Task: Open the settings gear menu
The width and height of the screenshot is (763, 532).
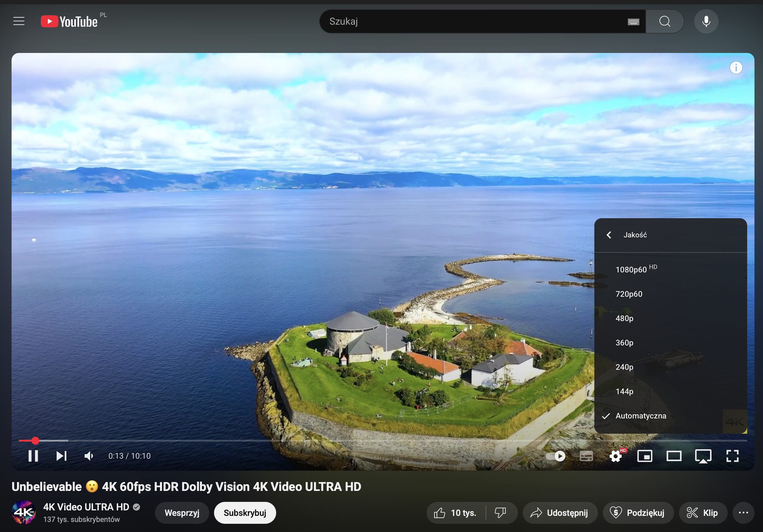Action: pyautogui.click(x=615, y=456)
